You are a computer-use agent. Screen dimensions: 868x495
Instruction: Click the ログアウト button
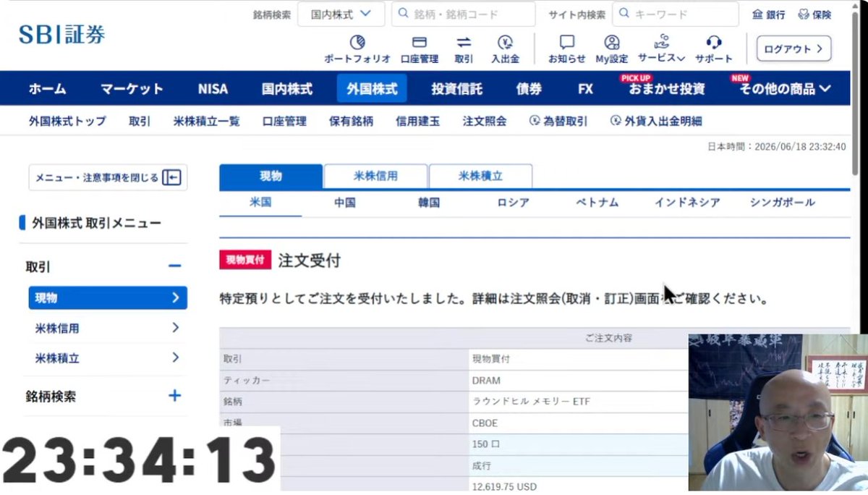pos(793,48)
